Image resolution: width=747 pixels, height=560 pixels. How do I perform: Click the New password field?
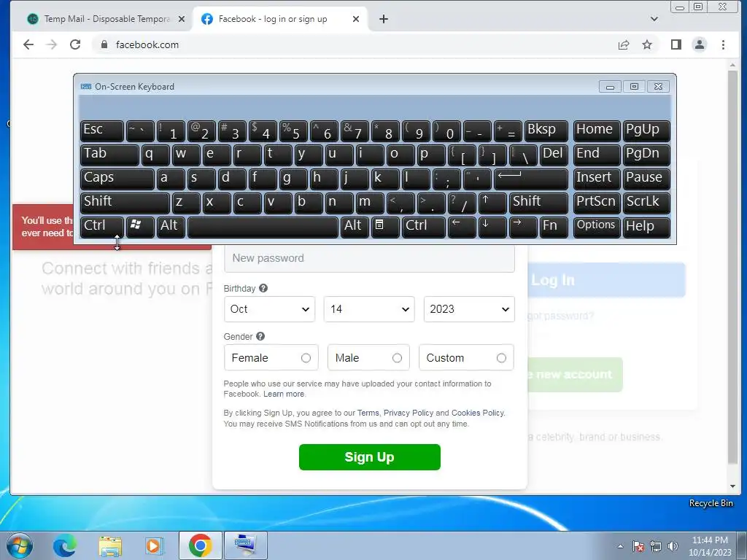369,259
